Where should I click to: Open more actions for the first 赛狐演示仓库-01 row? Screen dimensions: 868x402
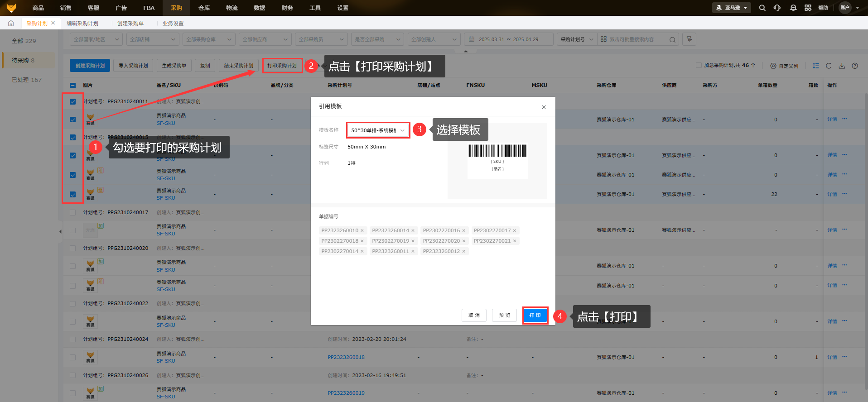click(x=844, y=119)
